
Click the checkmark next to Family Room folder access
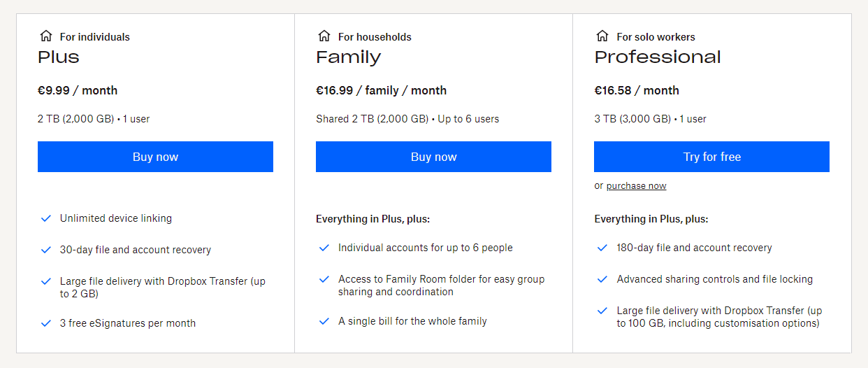[x=324, y=279]
